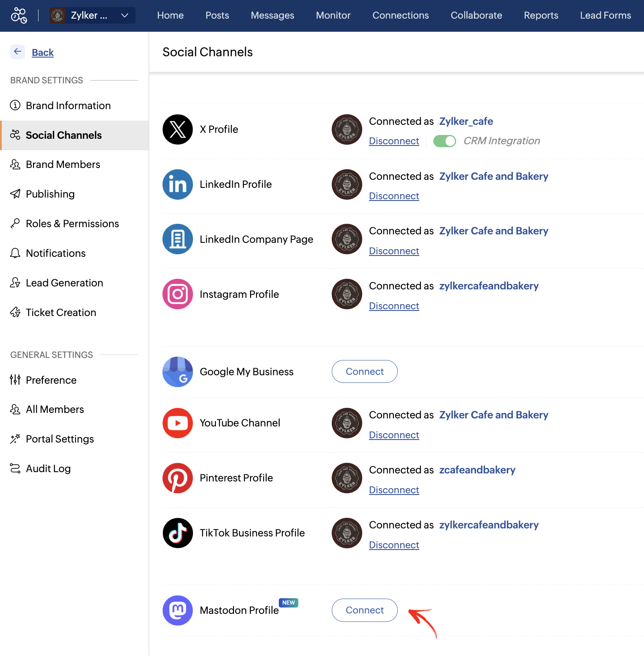Screen dimensions: 644x657
Task: Click the X Profile logo icon
Action: pos(178,129)
